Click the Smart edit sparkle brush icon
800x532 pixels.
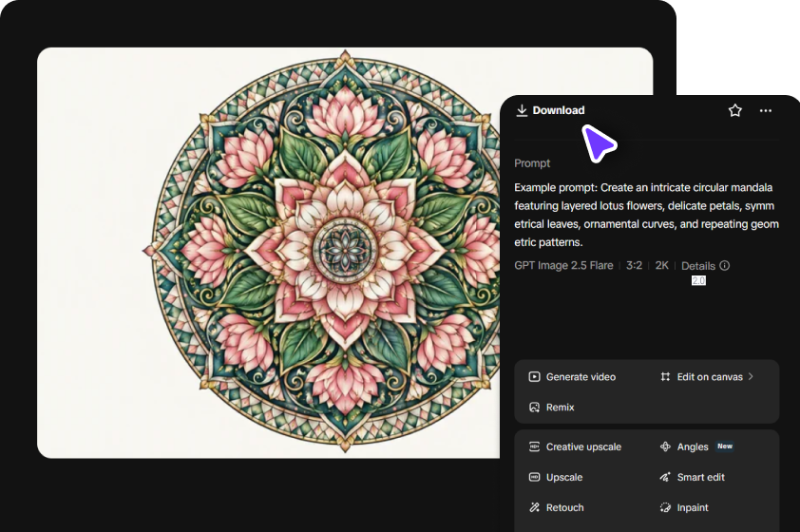click(x=665, y=478)
